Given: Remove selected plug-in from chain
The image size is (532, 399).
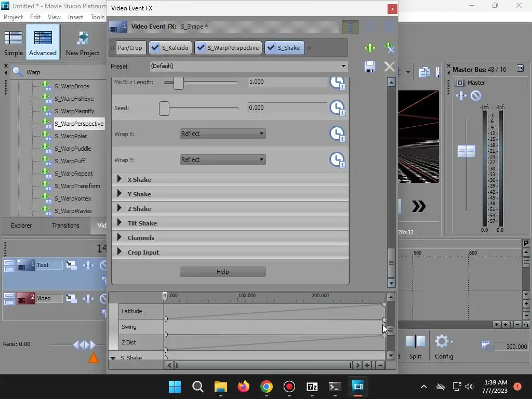Looking at the screenshot, I should point(389,48).
